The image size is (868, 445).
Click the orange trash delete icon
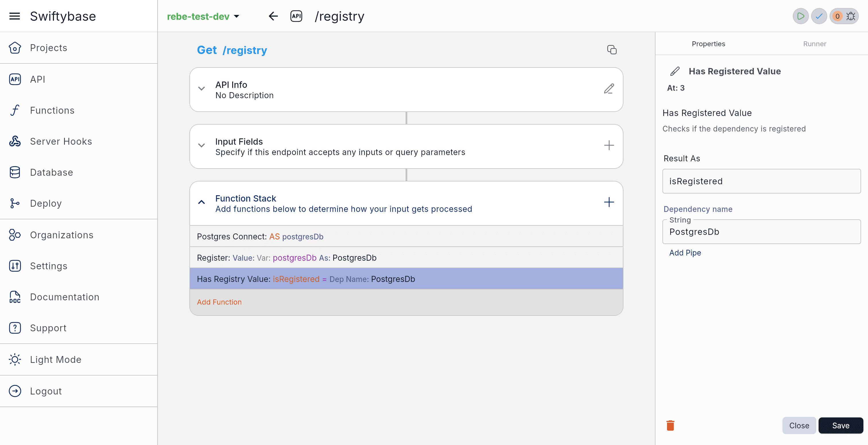pyautogui.click(x=670, y=425)
